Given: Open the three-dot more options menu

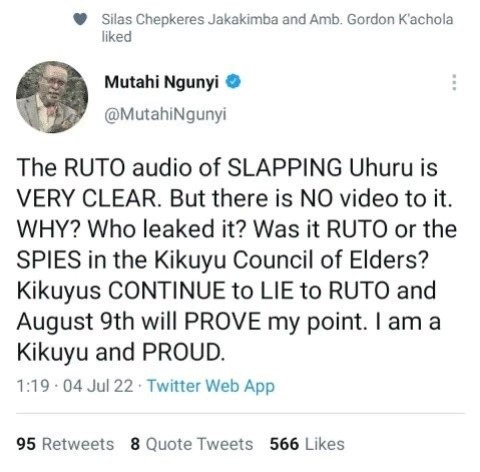Looking at the screenshot, I should (x=454, y=82).
